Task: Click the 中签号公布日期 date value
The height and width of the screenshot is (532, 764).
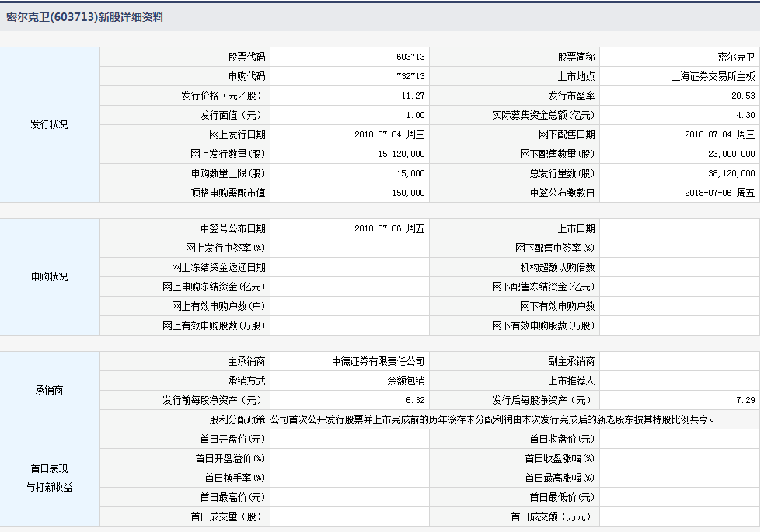Action: 389,228
